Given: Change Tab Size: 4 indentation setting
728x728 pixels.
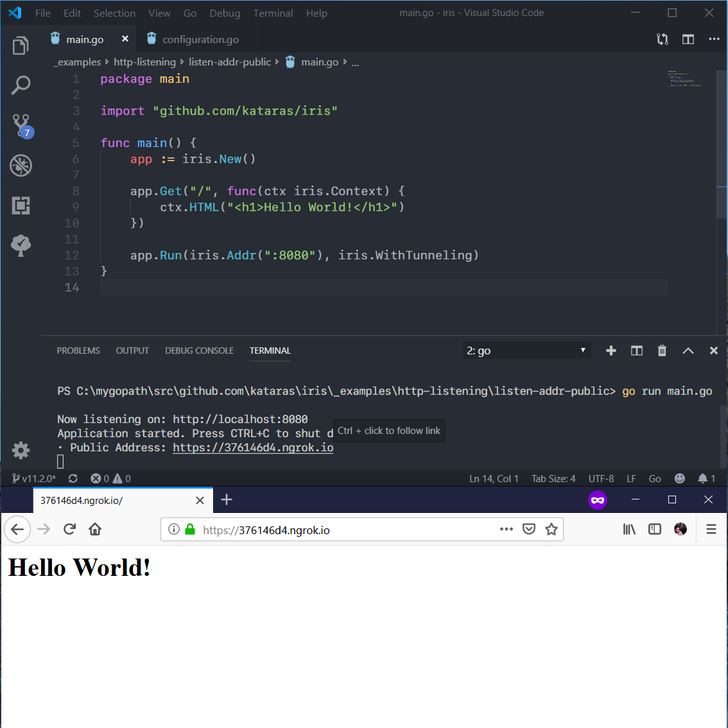Looking at the screenshot, I should (553, 478).
